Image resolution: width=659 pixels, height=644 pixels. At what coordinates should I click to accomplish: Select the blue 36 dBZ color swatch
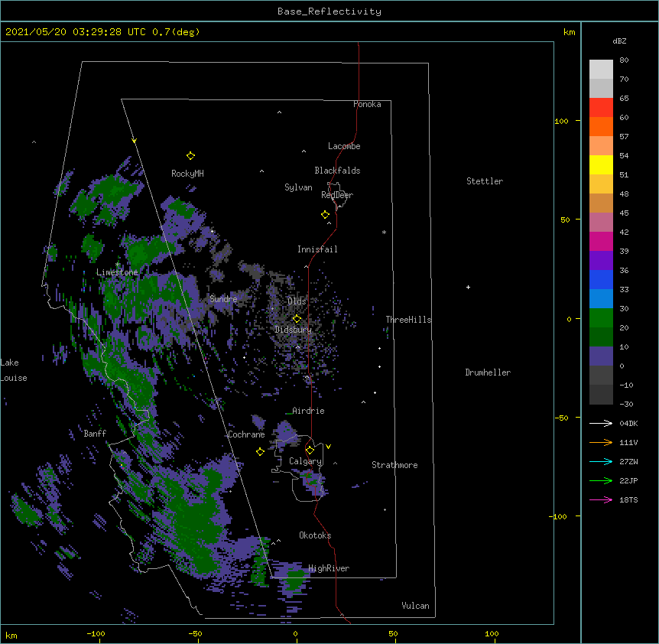pyautogui.click(x=601, y=279)
